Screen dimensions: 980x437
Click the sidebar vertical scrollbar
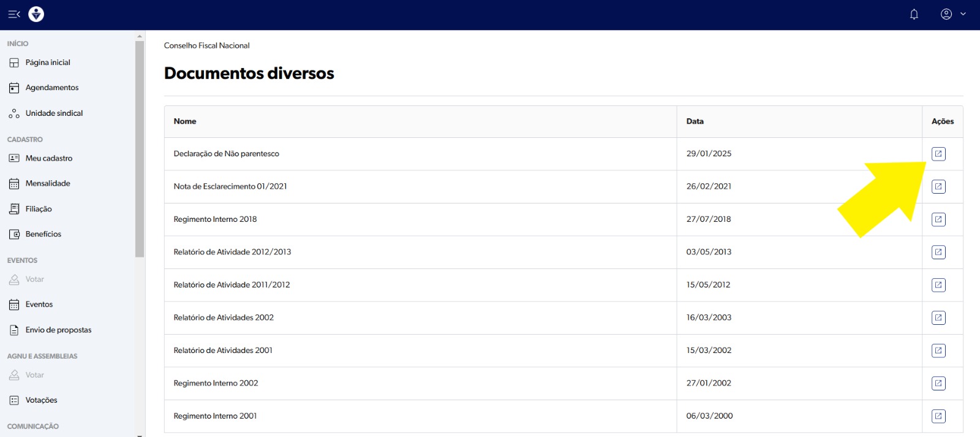(x=140, y=147)
